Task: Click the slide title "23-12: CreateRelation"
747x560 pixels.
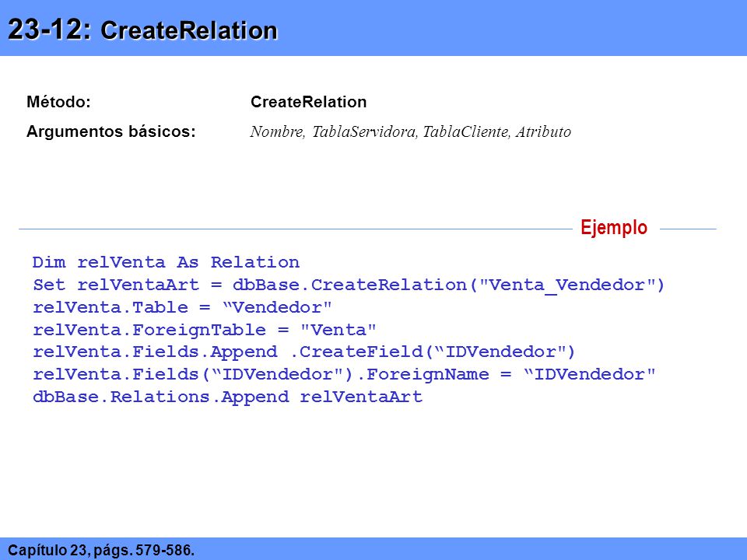Action: [142, 30]
